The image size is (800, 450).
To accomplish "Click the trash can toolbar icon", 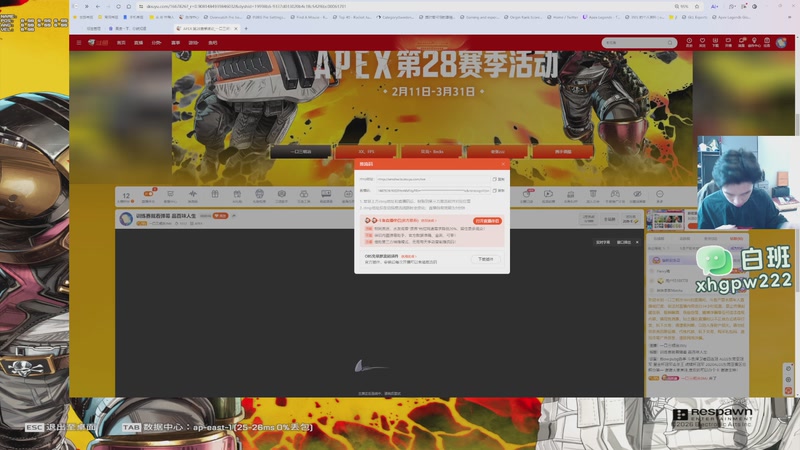I will (592, 195).
